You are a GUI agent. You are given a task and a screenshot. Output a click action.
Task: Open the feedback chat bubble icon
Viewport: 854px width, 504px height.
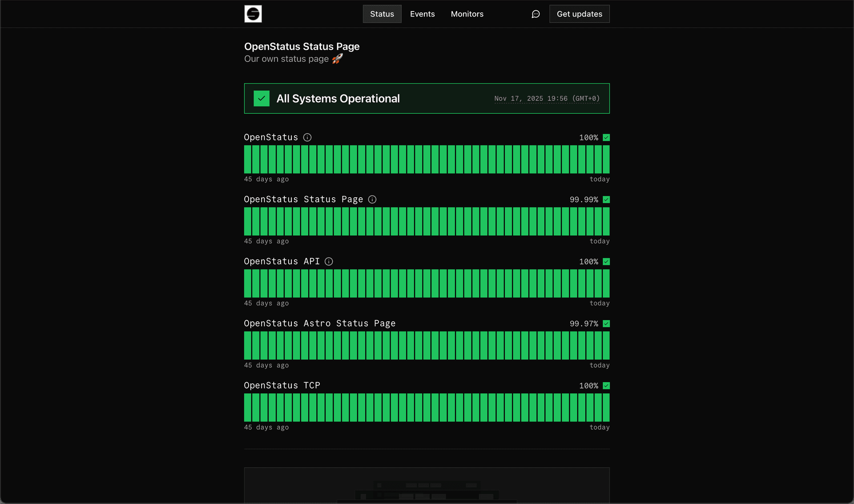coord(535,14)
